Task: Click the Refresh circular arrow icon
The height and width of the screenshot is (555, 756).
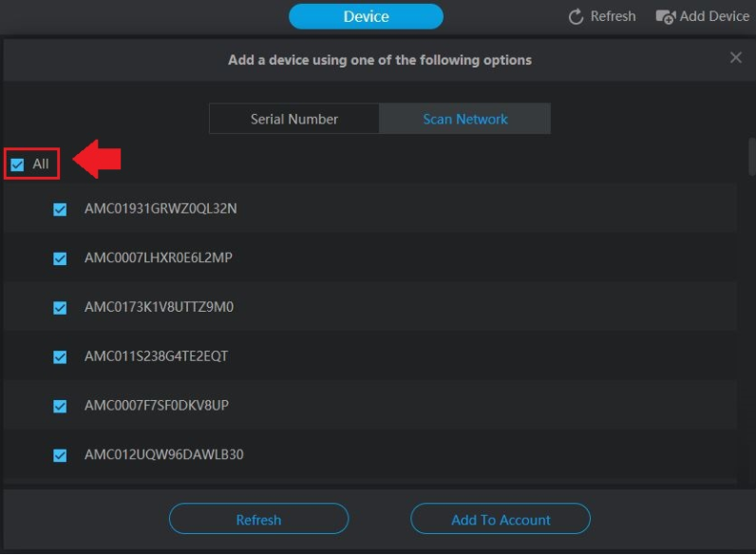Action: click(x=576, y=16)
